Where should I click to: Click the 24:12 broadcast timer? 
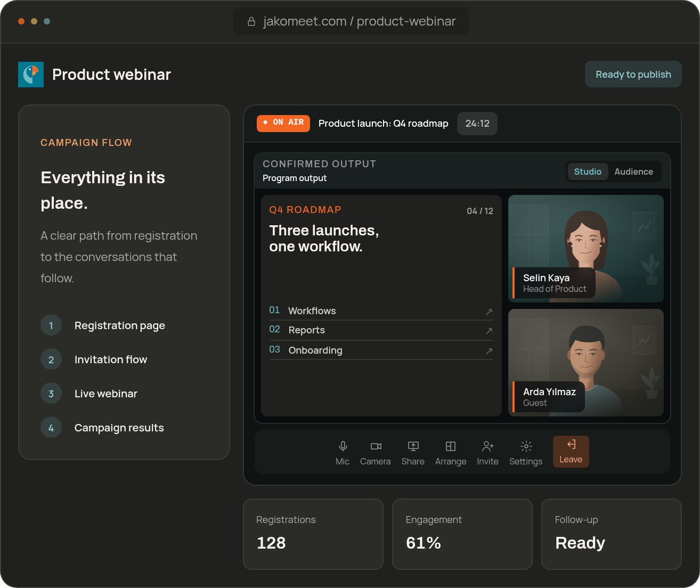tap(477, 124)
